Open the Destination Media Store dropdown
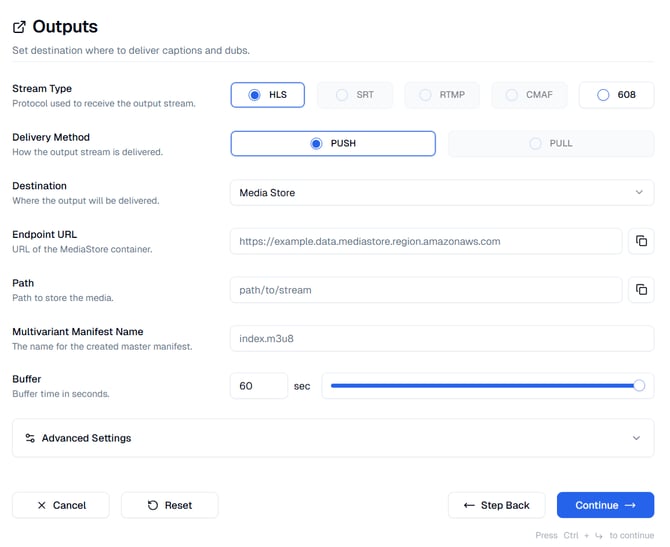The height and width of the screenshot is (547, 670). pyautogui.click(x=441, y=192)
